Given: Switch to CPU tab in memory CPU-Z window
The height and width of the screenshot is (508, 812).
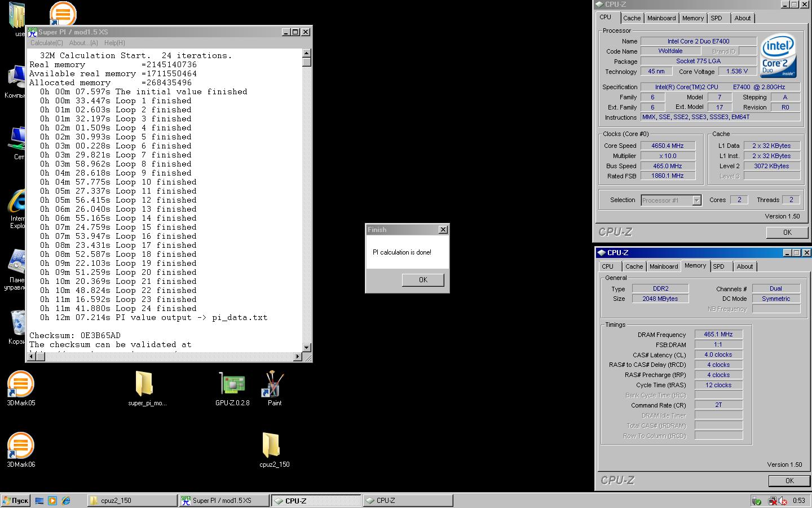Looking at the screenshot, I should [x=608, y=266].
